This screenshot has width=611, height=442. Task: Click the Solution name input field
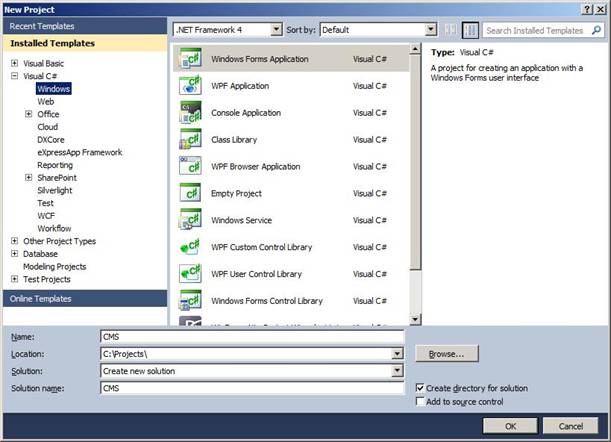[253, 388]
